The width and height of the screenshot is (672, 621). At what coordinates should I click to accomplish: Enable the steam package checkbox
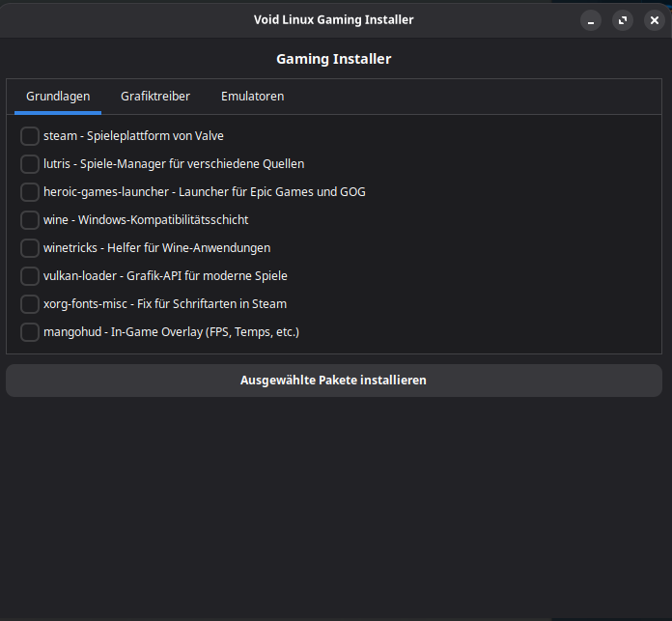30,136
